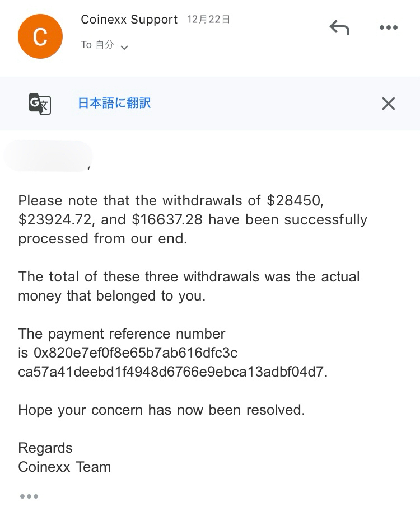Click the "Regards" closing line

coord(45,448)
